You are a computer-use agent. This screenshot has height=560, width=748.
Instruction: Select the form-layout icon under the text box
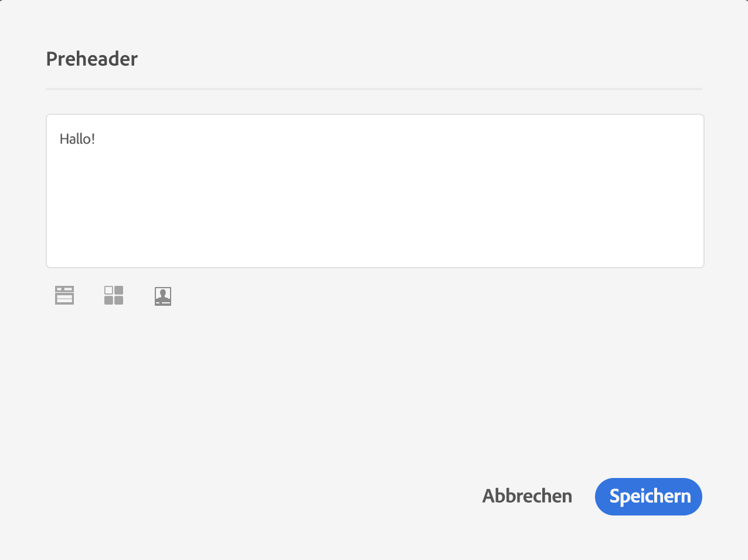[x=64, y=295]
